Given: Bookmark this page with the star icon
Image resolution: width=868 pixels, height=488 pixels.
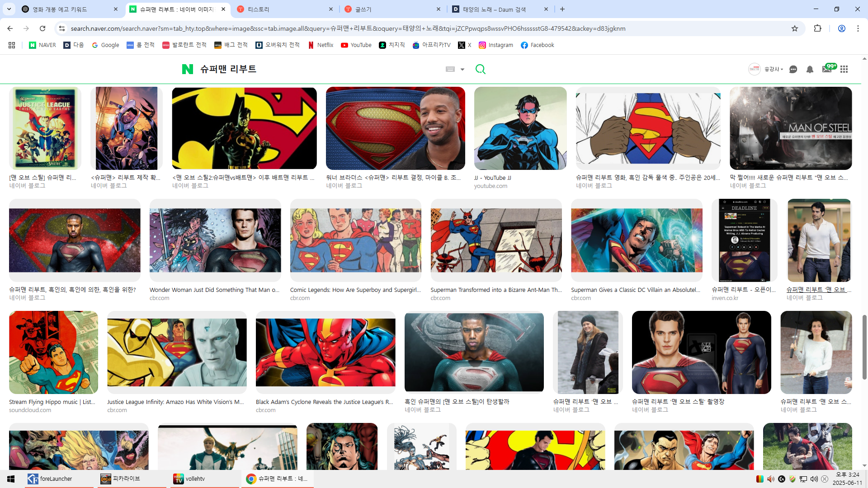Looking at the screenshot, I should coord(795,28).
